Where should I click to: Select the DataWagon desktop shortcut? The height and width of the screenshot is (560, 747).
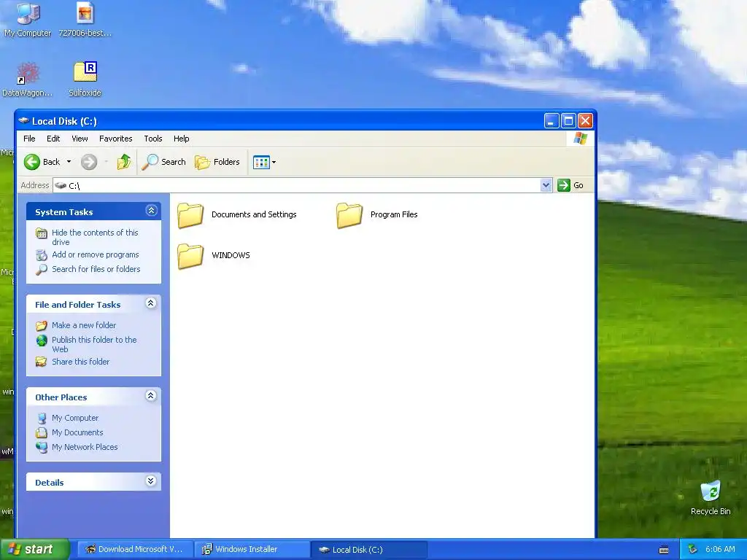pyautogui.click(x=28, y=79)
